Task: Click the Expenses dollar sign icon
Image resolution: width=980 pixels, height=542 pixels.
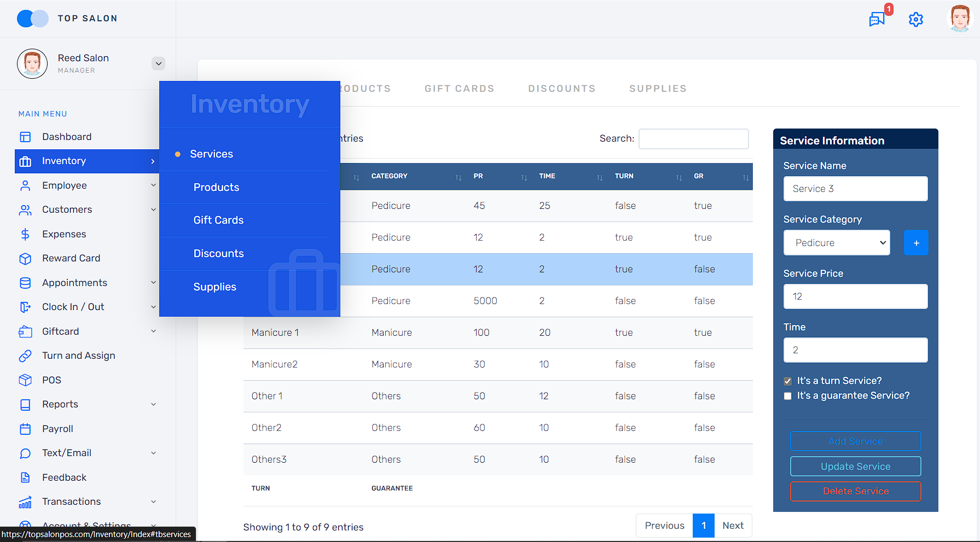Action: pyautogui.click(x=25, y=234)
